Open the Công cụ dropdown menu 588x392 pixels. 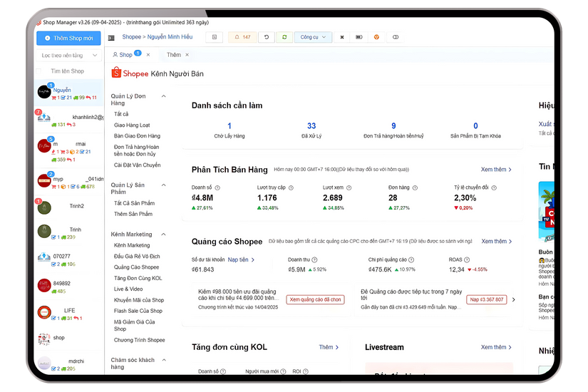pos(313,37)
